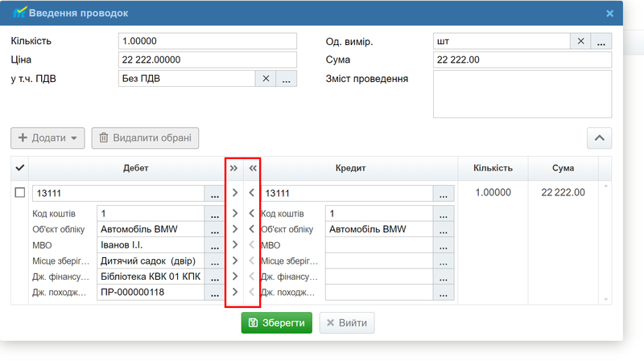Clear the Од. вимір. value шт
Image resolution: width=644 pixels, height=361 pixels.
coord(580,42)
